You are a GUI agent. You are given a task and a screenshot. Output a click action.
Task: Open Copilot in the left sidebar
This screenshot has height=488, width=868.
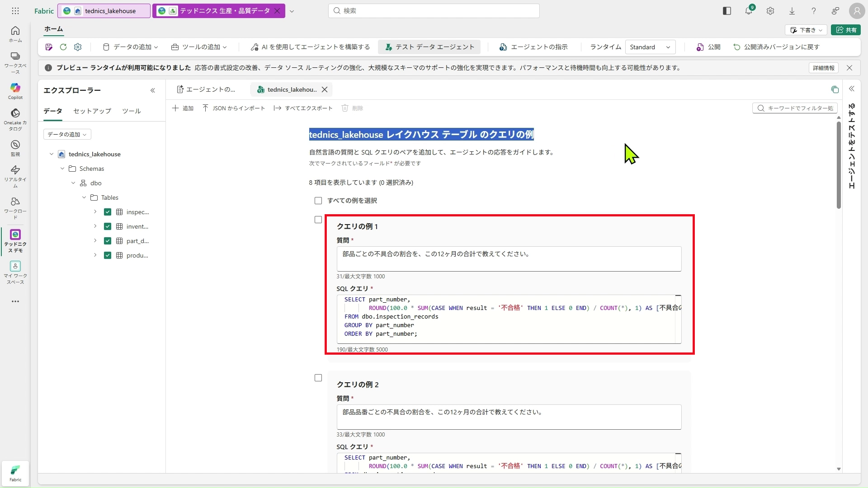coord(15,91)
